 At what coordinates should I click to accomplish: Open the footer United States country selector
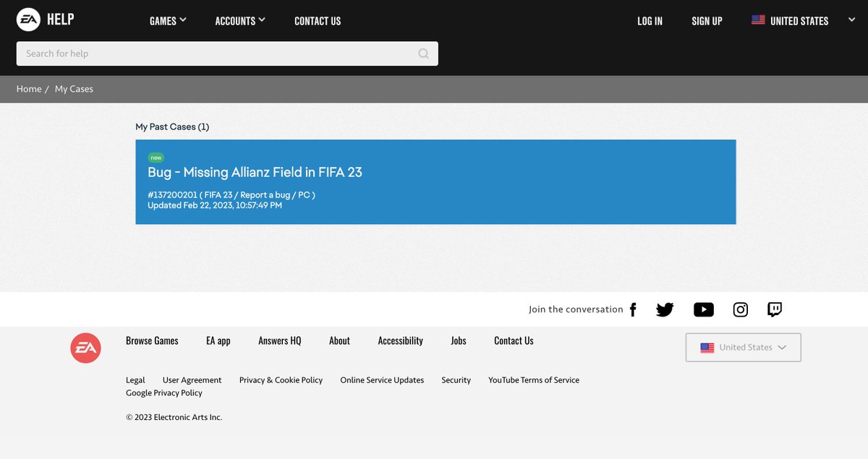coord(743,347)
